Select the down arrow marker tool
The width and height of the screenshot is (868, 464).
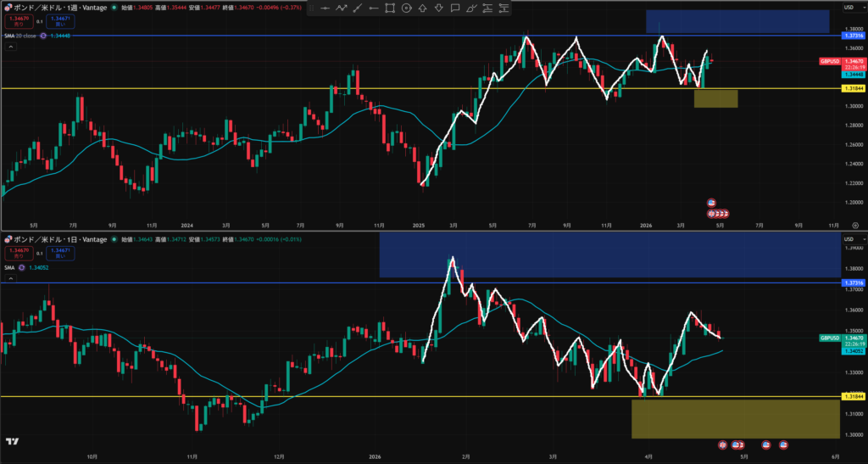[439, 8]
